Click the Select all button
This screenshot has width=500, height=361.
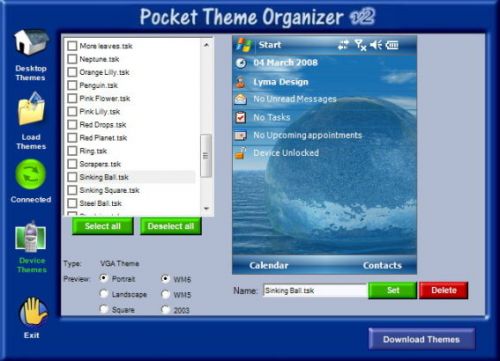(x=103, y=226)
